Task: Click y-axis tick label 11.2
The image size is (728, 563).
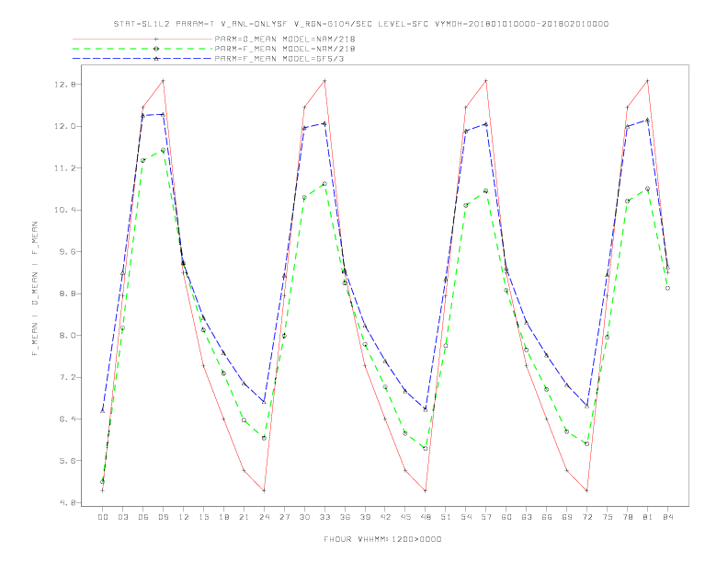Action: (65, 168)
